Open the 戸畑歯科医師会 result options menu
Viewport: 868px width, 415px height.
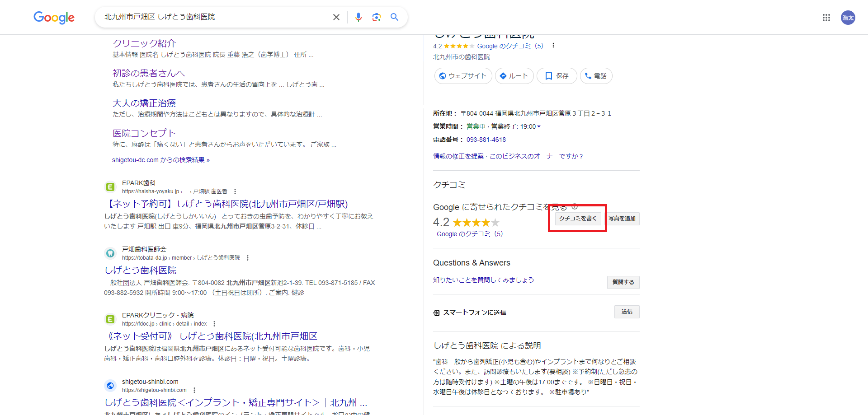[247, 257]
